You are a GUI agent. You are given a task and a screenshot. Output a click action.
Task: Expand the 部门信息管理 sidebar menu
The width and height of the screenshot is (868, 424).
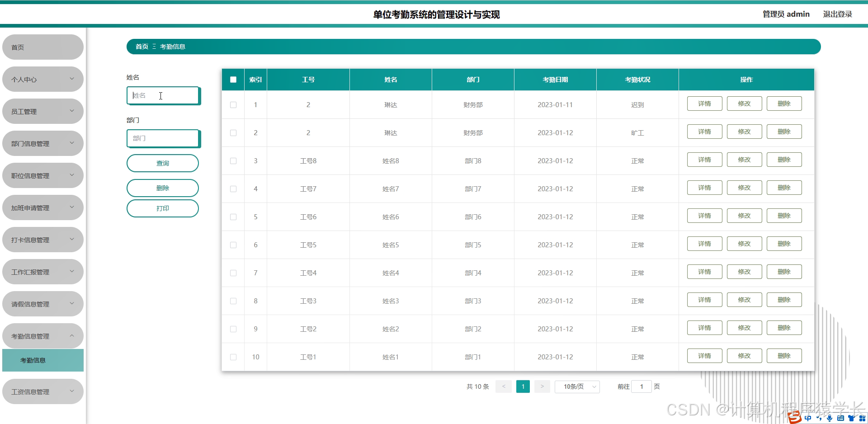click(43, 143)
